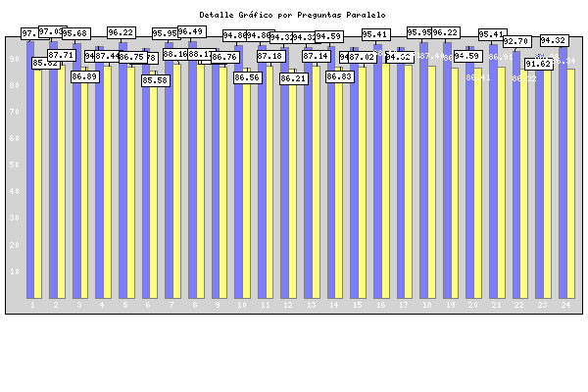Screen dimensions: 588x392
Task: Click the 86.56 value label
Action: [x=248, y=77]
